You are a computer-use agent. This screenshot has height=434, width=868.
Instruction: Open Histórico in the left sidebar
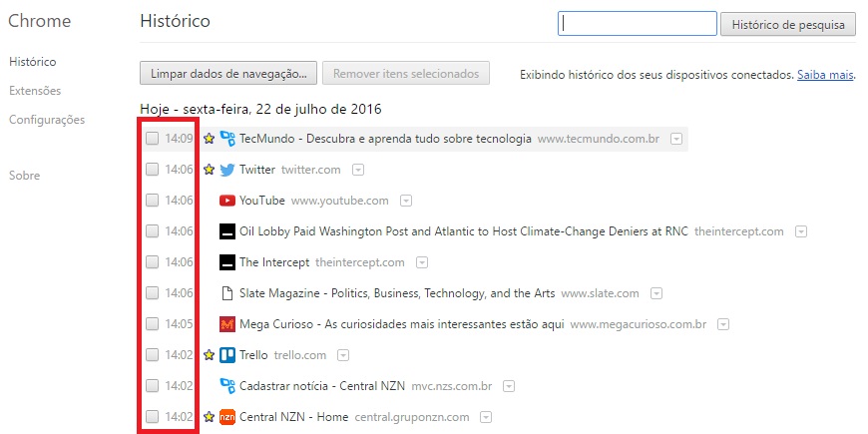pos(33,62)
